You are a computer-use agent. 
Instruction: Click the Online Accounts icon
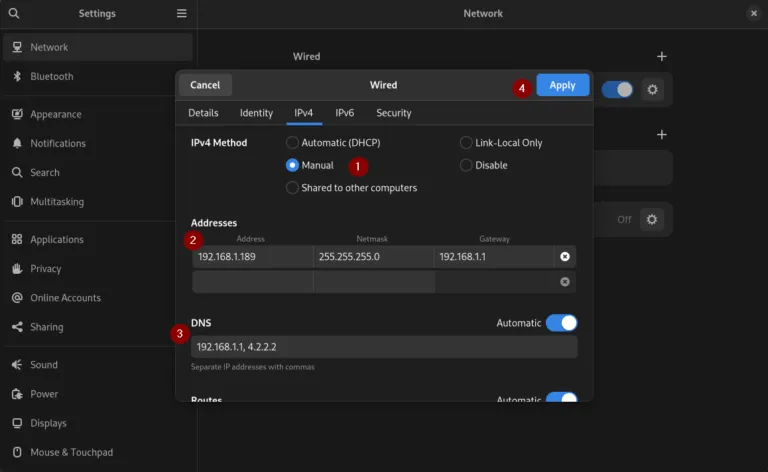click(x=17, y=297)
